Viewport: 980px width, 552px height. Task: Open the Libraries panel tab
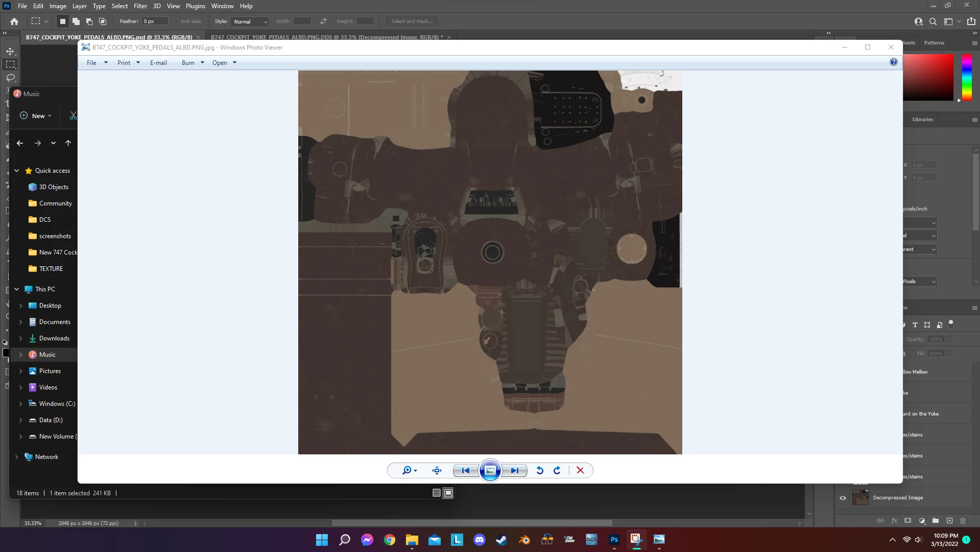tap(923, 120)
